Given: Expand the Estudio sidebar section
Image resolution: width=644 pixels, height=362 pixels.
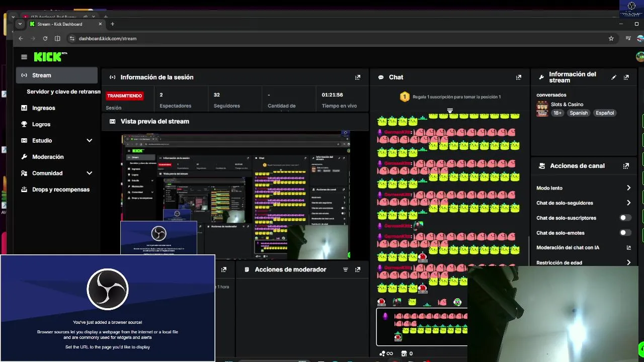Looking at the screenshot, I should click(89, 141).
